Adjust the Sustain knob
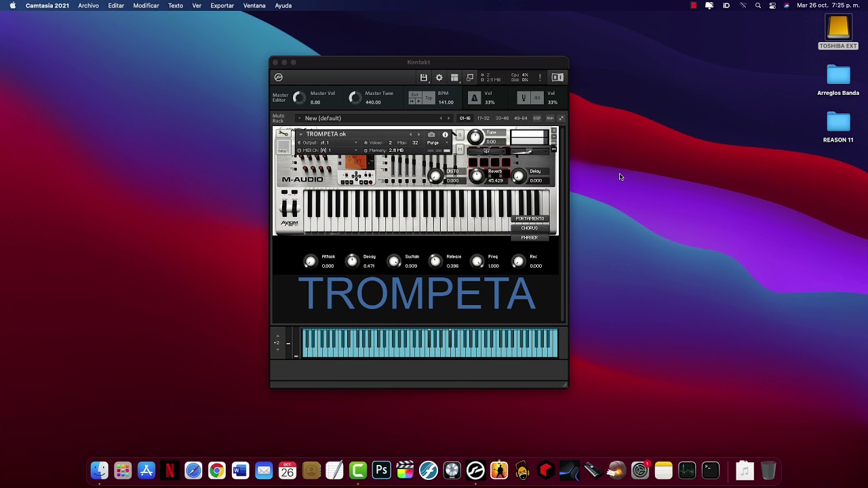The width and height of the screenshot is (868, 488). pyautogui.click(x=394, y=262)
